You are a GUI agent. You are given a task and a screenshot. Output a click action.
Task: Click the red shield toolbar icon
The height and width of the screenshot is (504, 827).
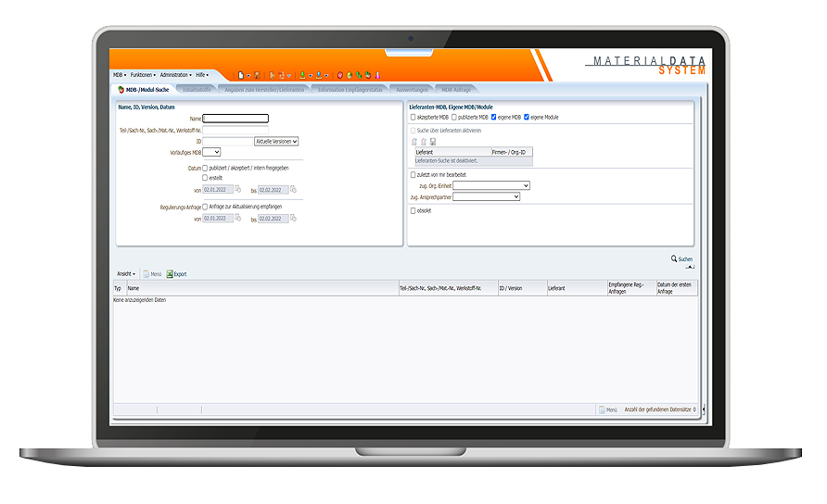tap(339, 75)
